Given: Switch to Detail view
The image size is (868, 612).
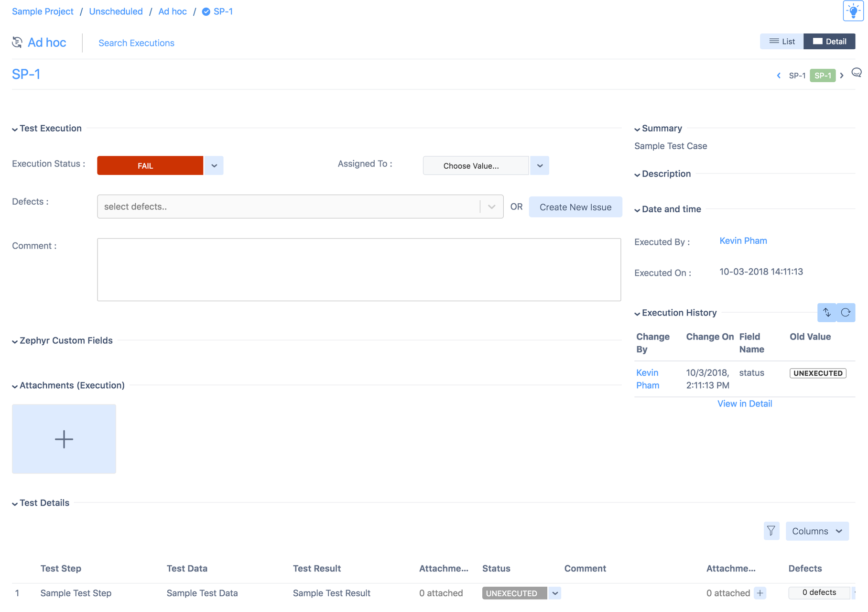Looking at the screenshot, I should pyautogui.click(x=829, y=42).
